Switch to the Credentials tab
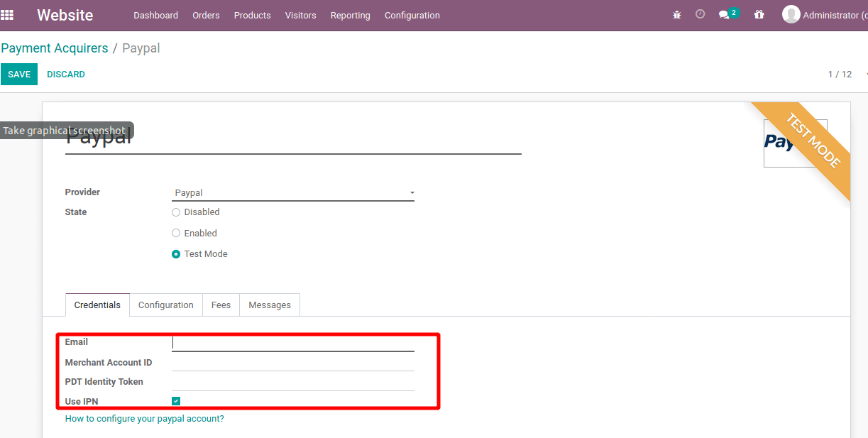868x438 pixels. click(x=97, y=305)
